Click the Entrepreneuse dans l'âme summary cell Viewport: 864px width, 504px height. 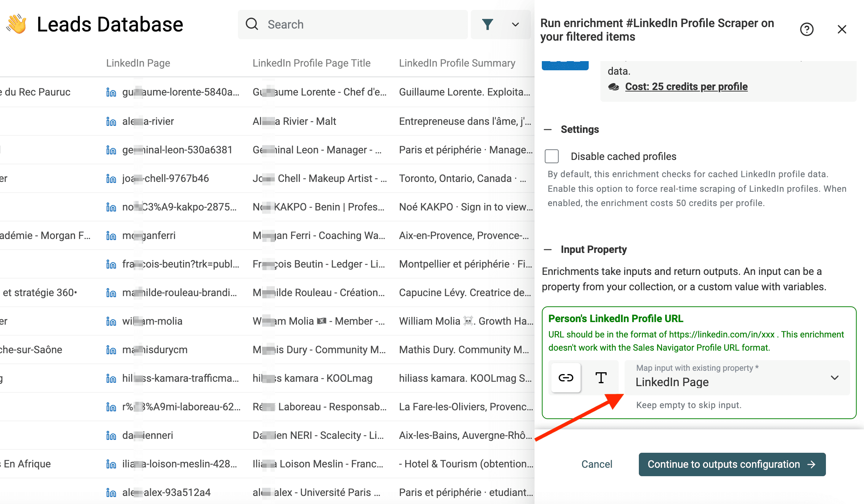465,121
